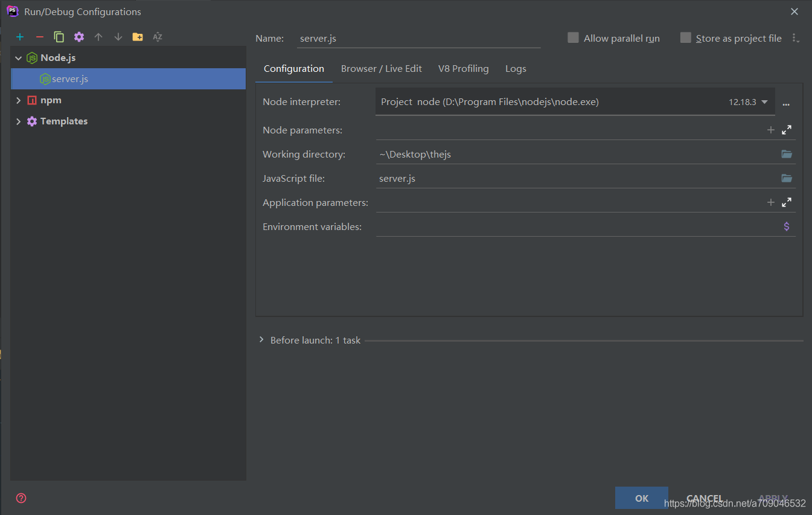Viewport: 812px width, 515px height.
Task: Open the Node interpreter dropdown
Action: coord(765,101)
